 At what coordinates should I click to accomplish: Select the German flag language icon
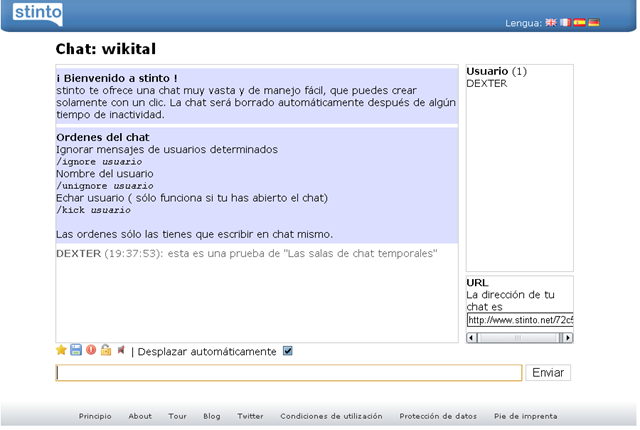coord(594,22)
